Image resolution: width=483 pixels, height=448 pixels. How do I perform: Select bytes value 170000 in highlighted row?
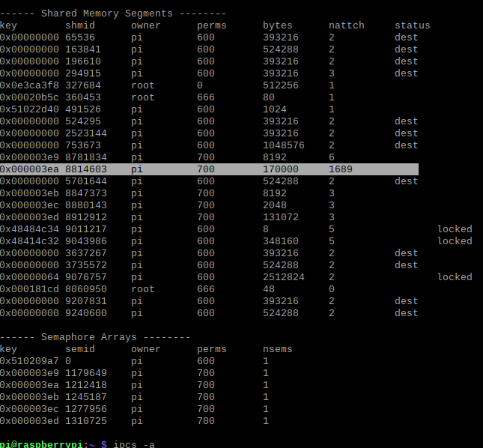tap(281, 169)
